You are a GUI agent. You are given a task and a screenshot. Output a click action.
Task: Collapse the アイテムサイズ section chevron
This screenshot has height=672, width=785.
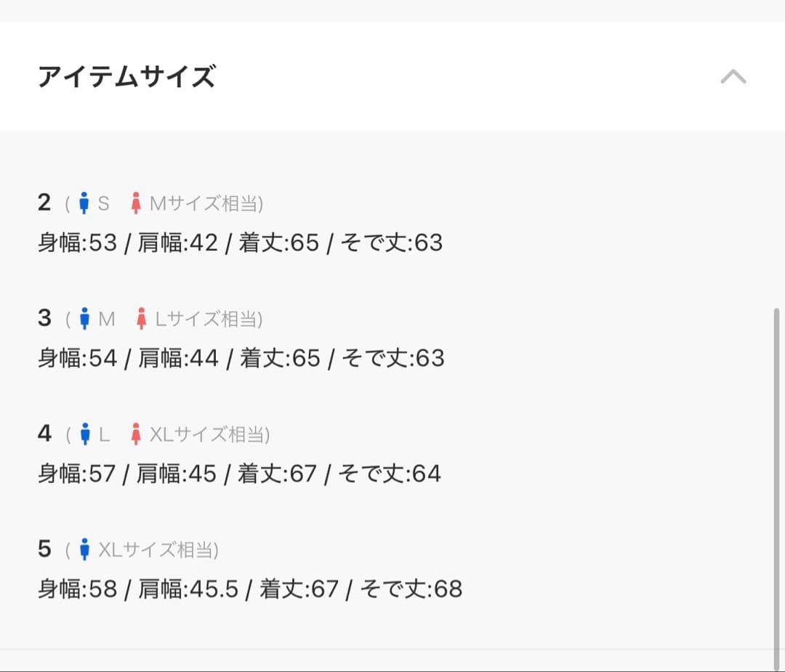coord(733,76)
